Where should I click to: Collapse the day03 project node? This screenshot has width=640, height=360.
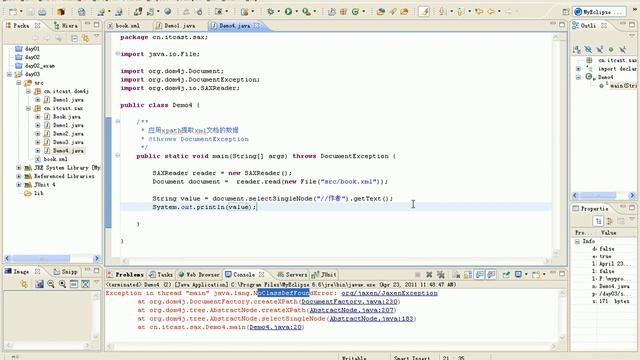click(9, 74)
